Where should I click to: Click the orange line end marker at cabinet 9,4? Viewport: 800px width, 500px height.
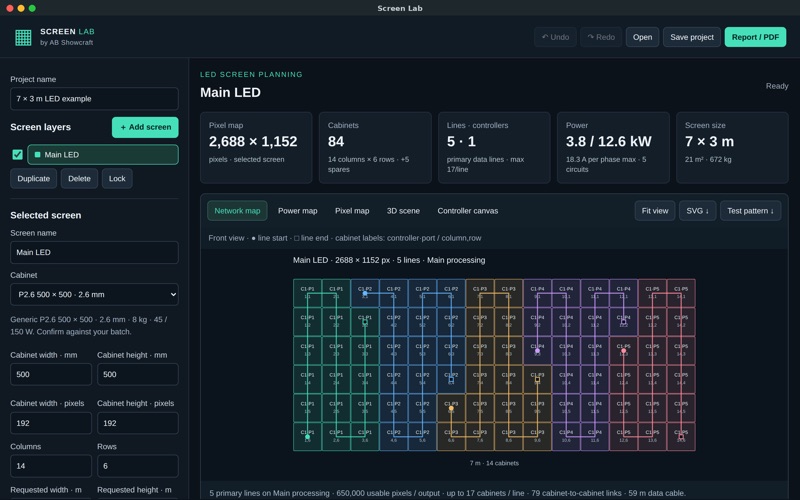pos(537,379)
